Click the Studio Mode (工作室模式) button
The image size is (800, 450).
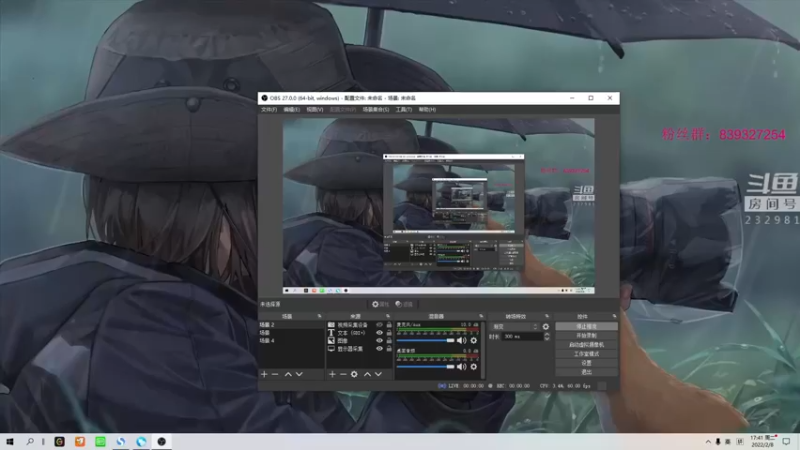click(586, 354)
